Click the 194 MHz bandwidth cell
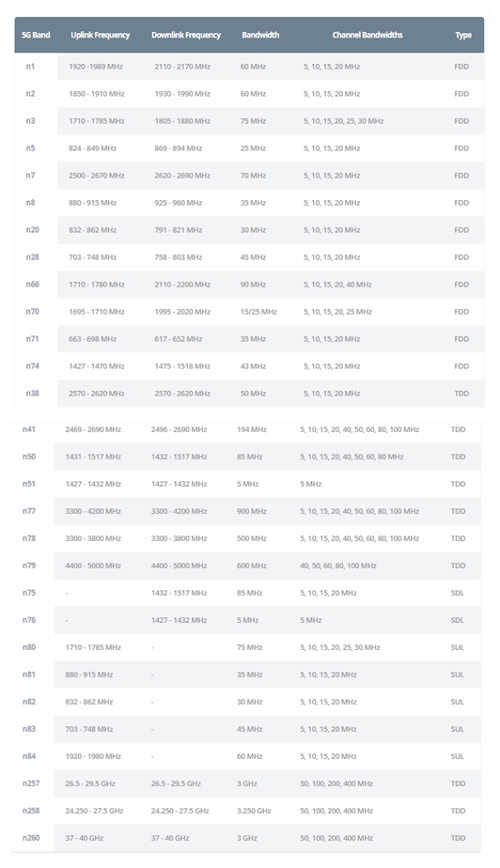The height and width of the screenshot is (868, 500). tap(251, 429)
